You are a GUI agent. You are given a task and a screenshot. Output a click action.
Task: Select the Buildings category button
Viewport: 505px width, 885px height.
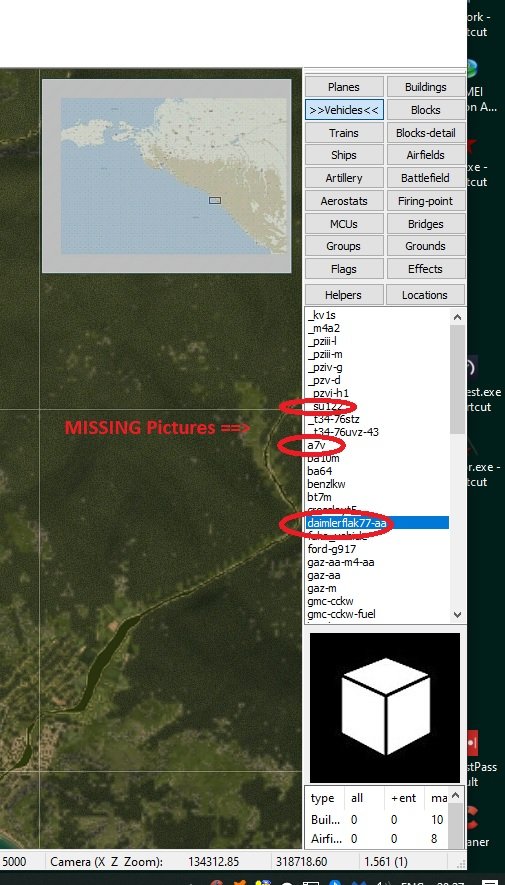[x=425, y=87]
